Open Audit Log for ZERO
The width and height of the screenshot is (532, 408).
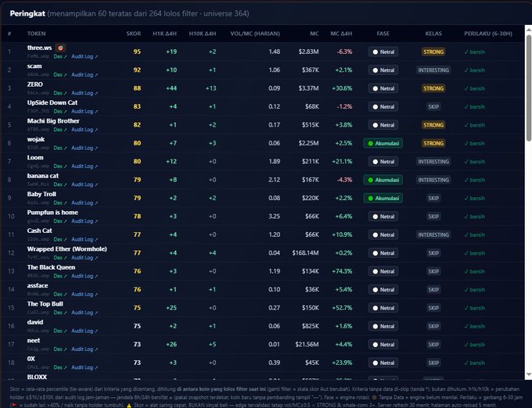tap(84, 93)
